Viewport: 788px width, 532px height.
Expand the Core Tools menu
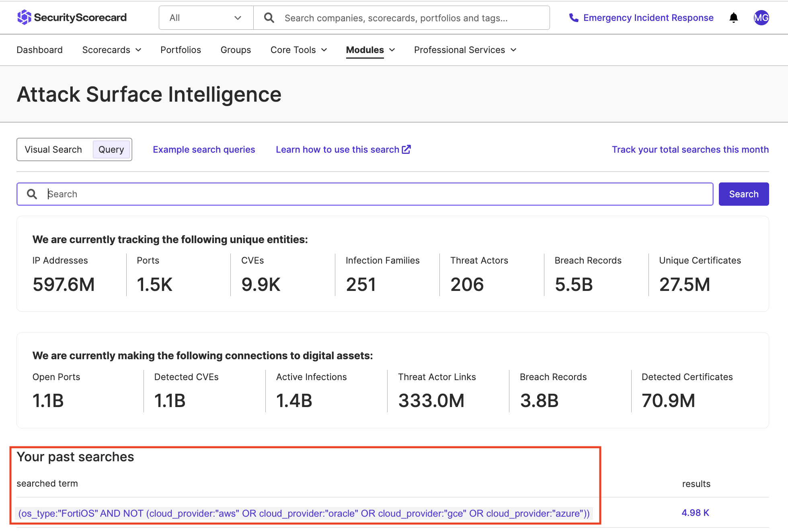tap(299, 50)
